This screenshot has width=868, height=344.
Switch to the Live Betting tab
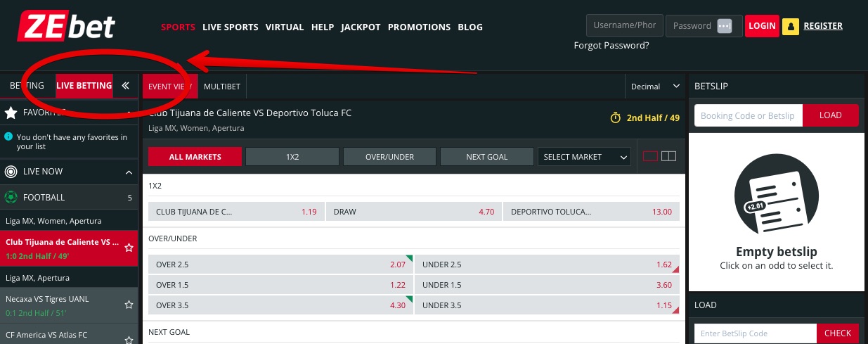click(x=84, y=86)
